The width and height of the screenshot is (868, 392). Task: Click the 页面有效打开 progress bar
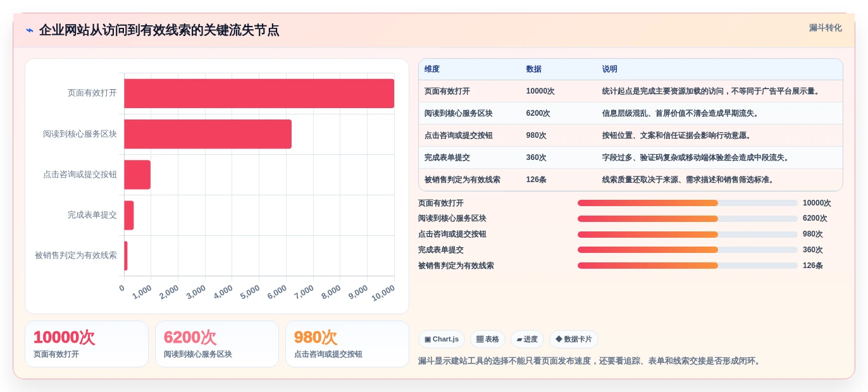point(688,203)
